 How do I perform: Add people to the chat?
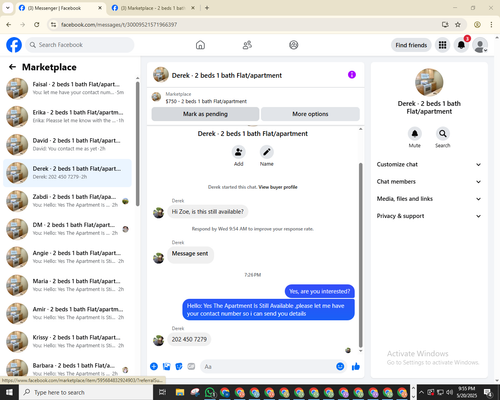[239, 152]
